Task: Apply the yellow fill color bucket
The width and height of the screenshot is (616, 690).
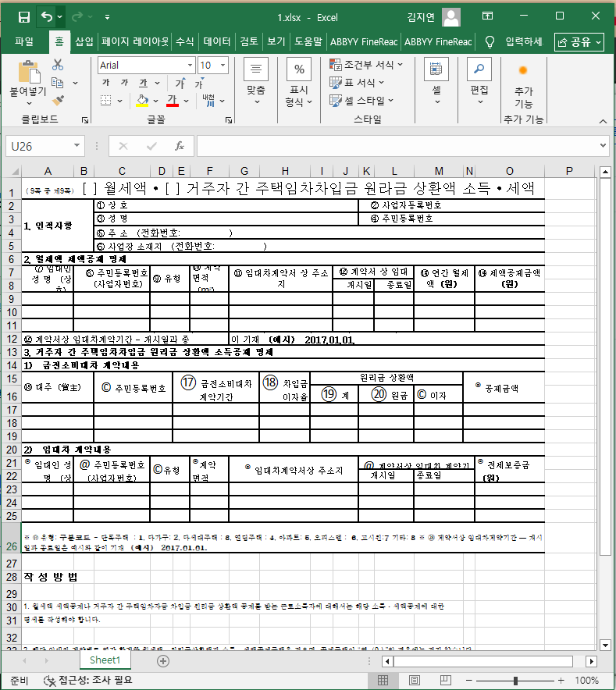Action: click(142, 101)
